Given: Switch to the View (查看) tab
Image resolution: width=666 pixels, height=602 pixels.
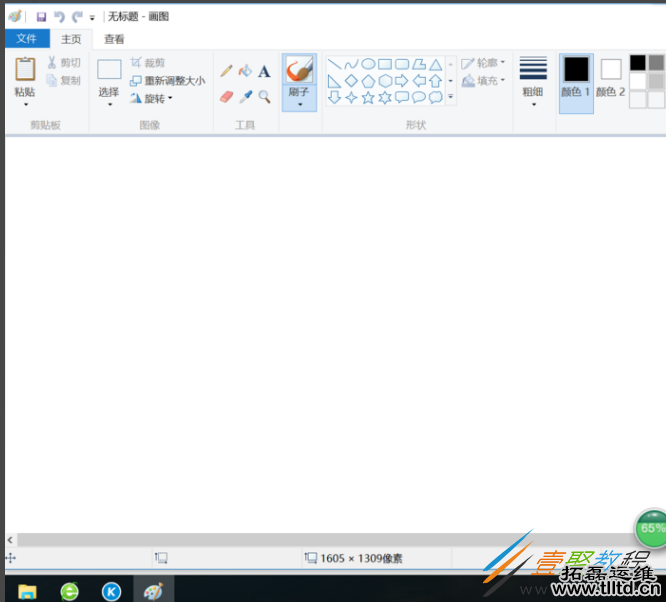Looking at the screenshot, I should [x=115, y=39].
